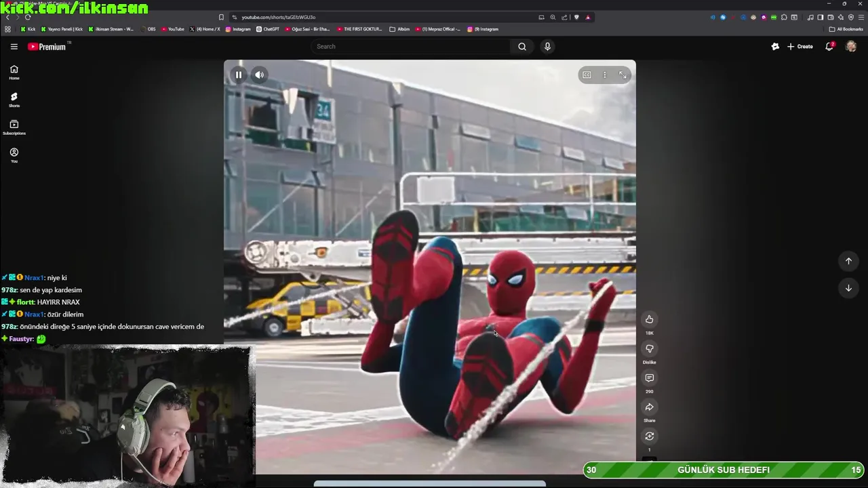The image size is (868, 488).
Task: Submit search with magnifier button
Action: pyautogui.click(x=522, y=47)
